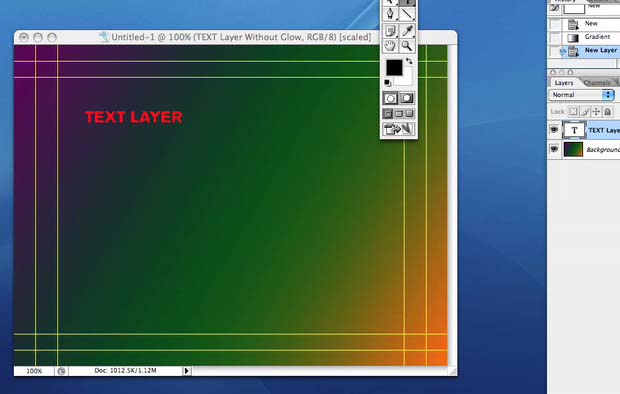620x394 pixels.
Task: Hide the TEXT Layer using eye icon
Action: 554,130
